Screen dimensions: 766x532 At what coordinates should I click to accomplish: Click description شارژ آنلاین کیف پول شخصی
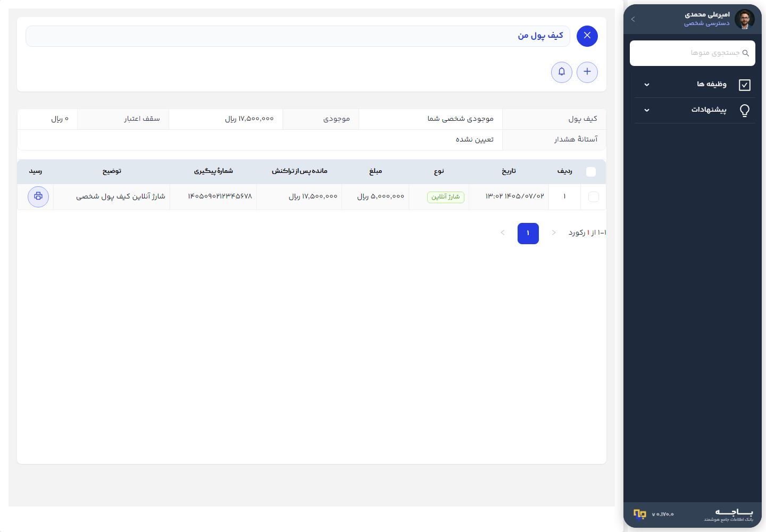pyautogui.click(x=121, y=196)
